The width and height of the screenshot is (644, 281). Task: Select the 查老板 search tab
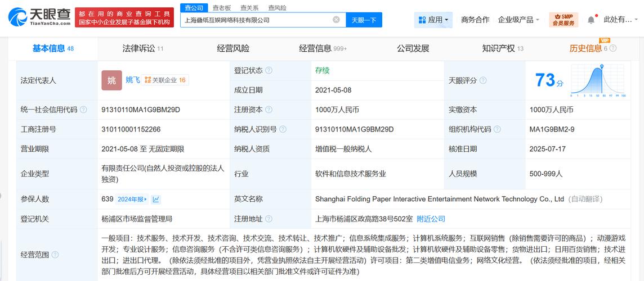click(x=222, y=8)
